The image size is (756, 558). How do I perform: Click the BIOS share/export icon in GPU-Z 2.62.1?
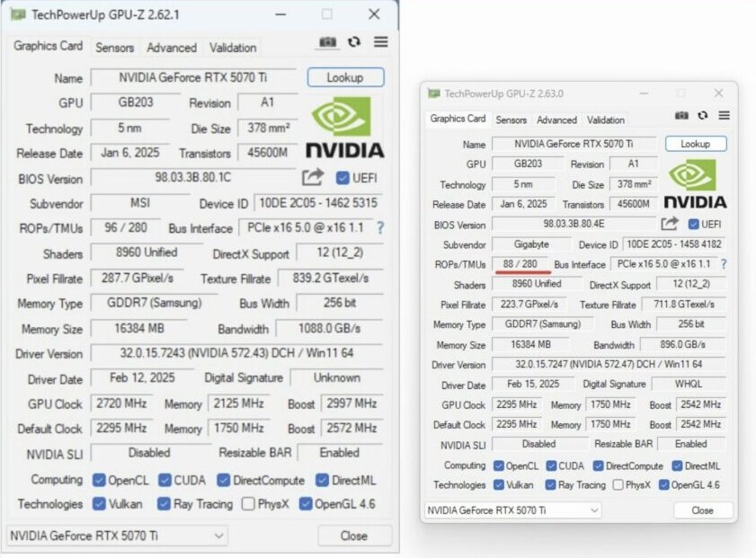312,178
